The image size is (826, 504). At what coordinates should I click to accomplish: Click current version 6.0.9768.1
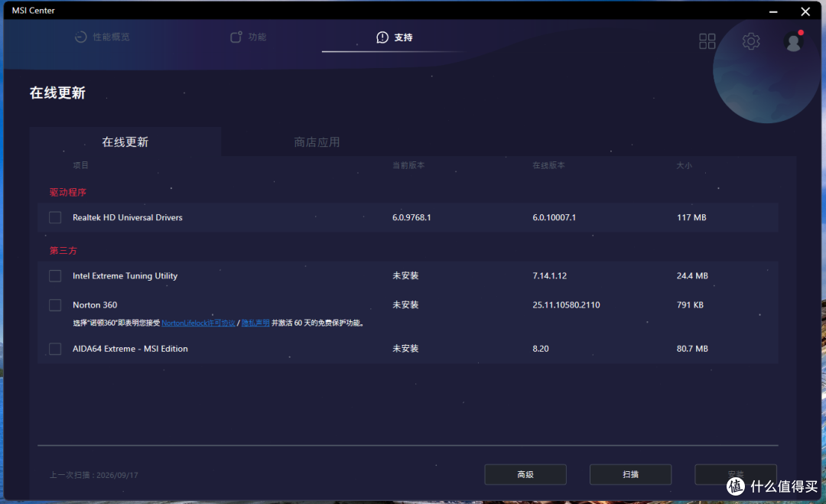click(411, 217)
